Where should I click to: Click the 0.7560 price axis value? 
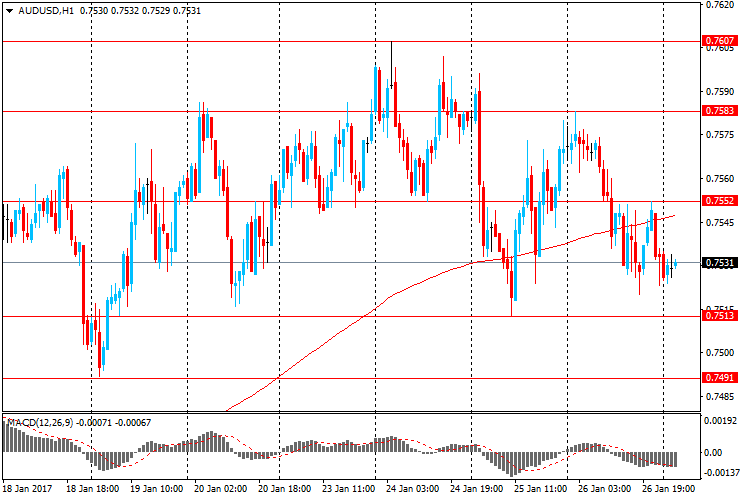point(720,178)
